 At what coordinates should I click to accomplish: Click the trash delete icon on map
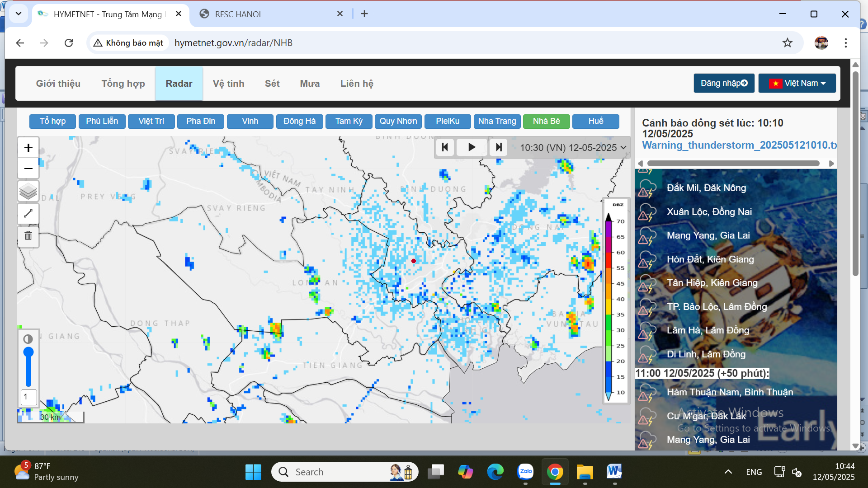28,235
